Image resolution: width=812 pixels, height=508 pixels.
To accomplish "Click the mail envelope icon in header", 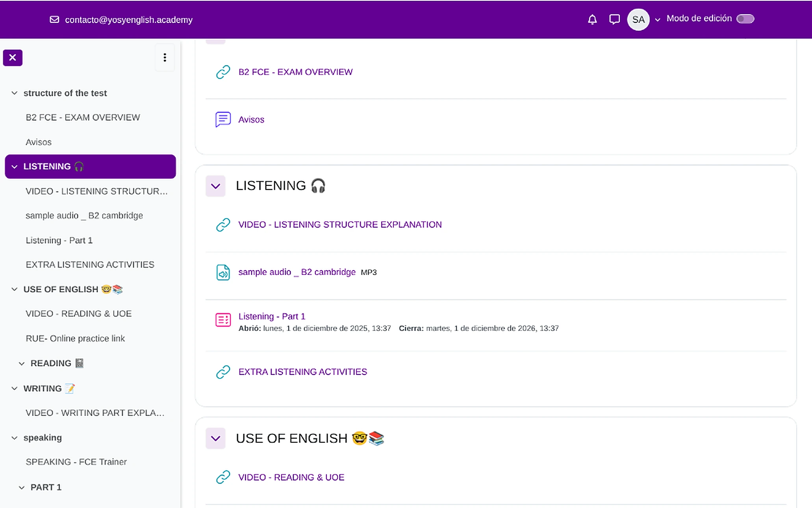I will [x=54, y=20].
